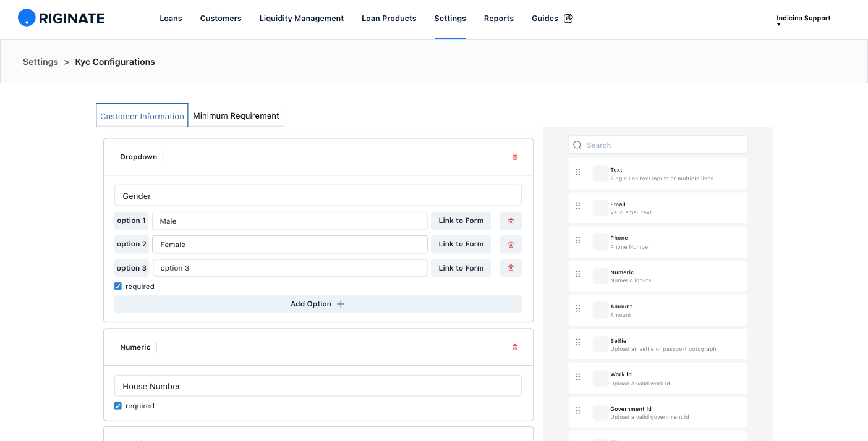The image size is (868, 441).
Task: Click 'Upload a valid government id' text
Action: 650,417
